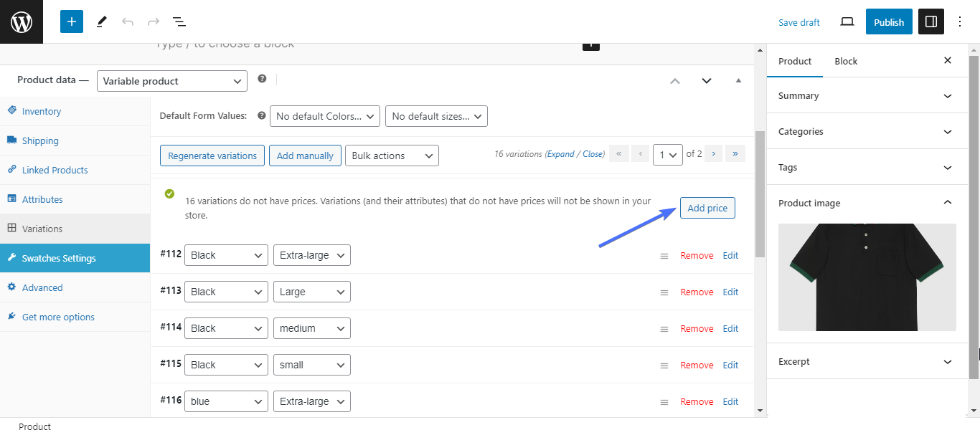
Task: Open the Shipping tab
Action: (x=75, y=140)
